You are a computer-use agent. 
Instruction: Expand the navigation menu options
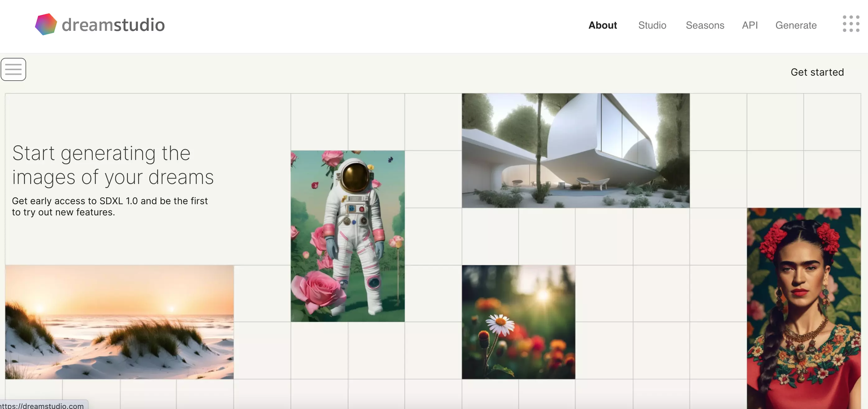coord(13,69)
